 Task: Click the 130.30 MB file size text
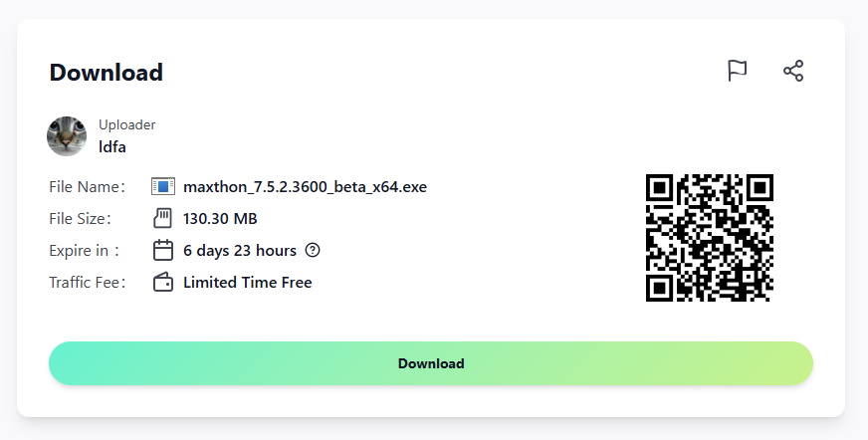click(x=220, y=218)
